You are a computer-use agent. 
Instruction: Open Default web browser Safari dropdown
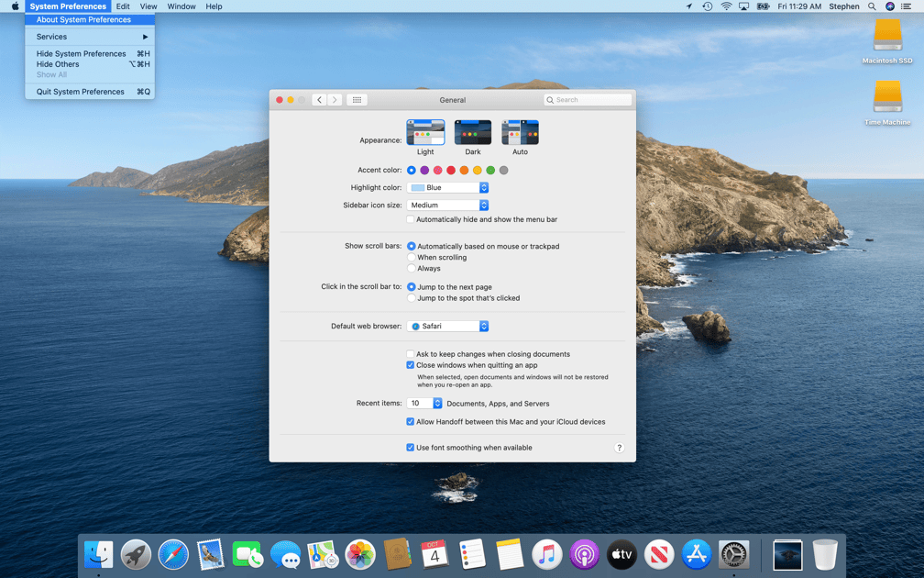448,327
